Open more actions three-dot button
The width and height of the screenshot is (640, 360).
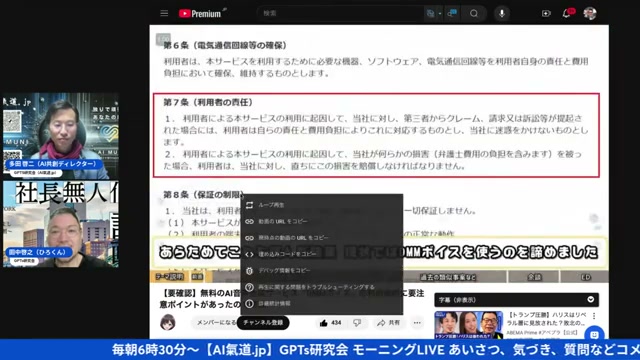417,323
